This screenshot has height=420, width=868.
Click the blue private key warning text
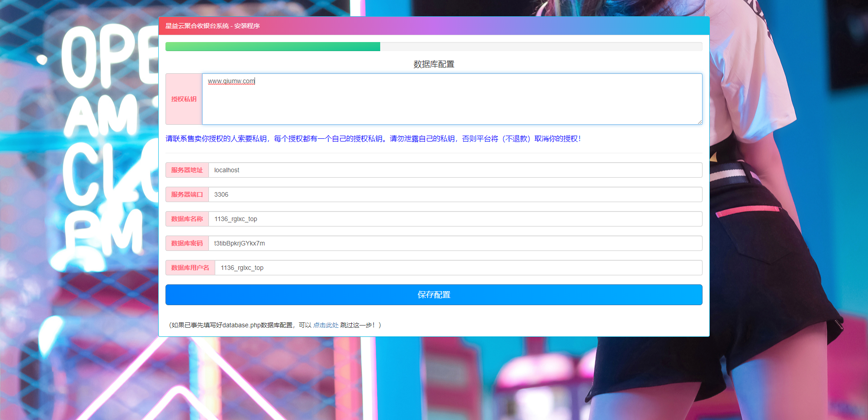coord(373,139)
